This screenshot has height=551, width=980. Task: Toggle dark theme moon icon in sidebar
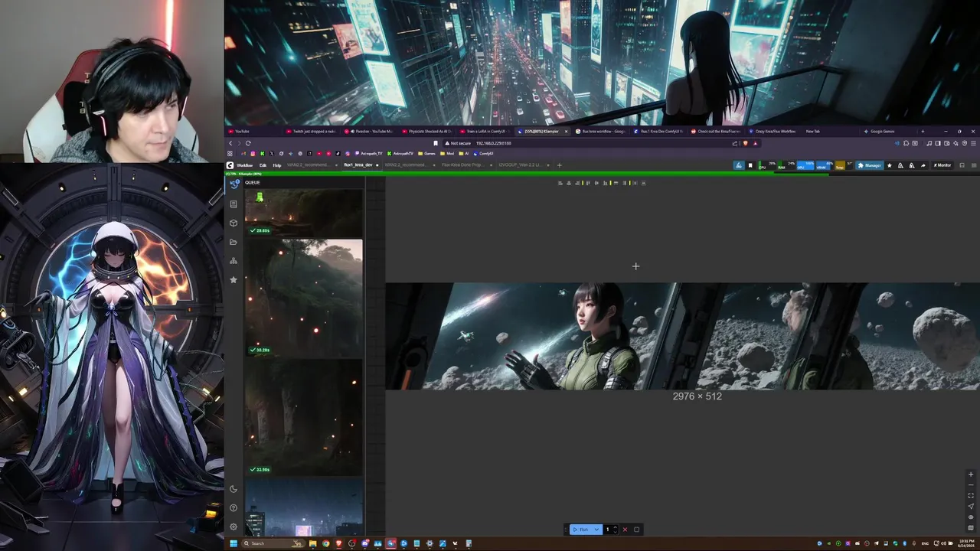[x=234, y=489]
